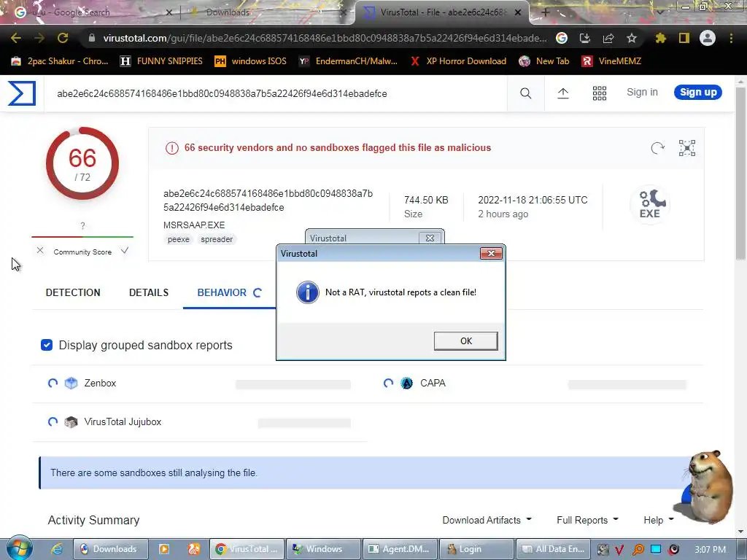747x560 pixels.
Task: Vote up with the community score checkmark
Action: click(x=124, y=251)
